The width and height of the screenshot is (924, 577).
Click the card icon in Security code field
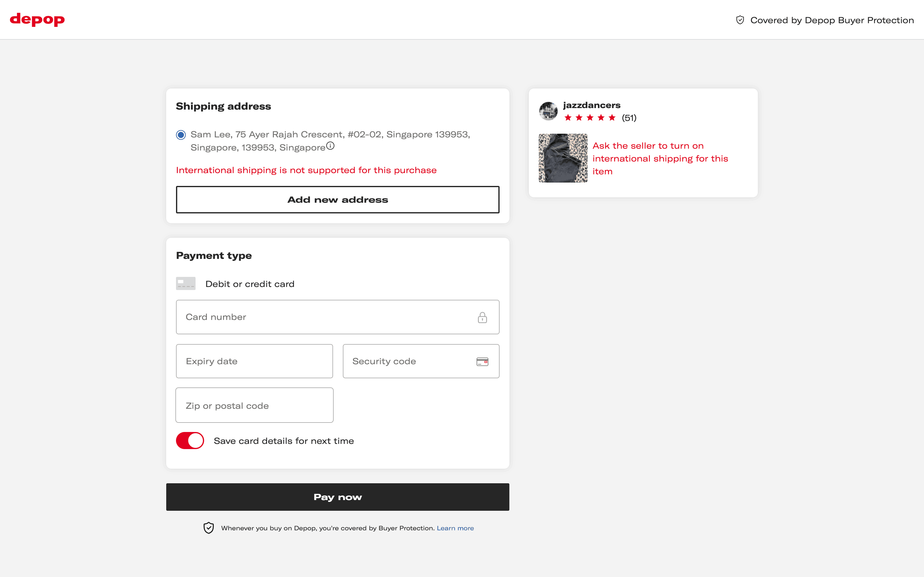(482, 361)
